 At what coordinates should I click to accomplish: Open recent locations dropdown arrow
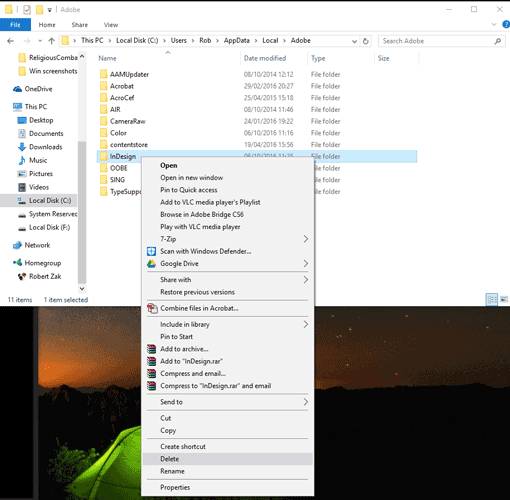coord(40,41)
